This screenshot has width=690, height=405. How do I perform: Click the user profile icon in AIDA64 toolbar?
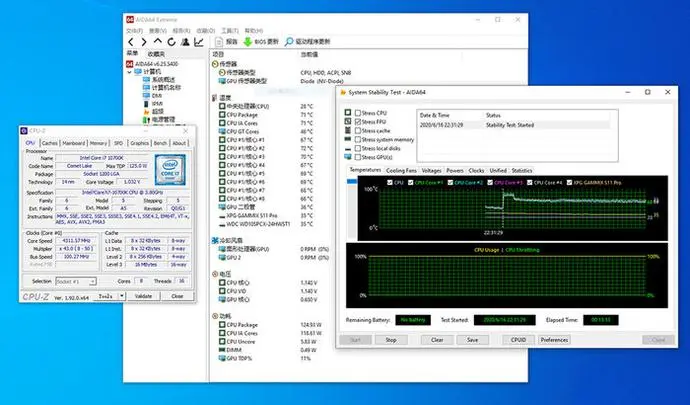185,42
